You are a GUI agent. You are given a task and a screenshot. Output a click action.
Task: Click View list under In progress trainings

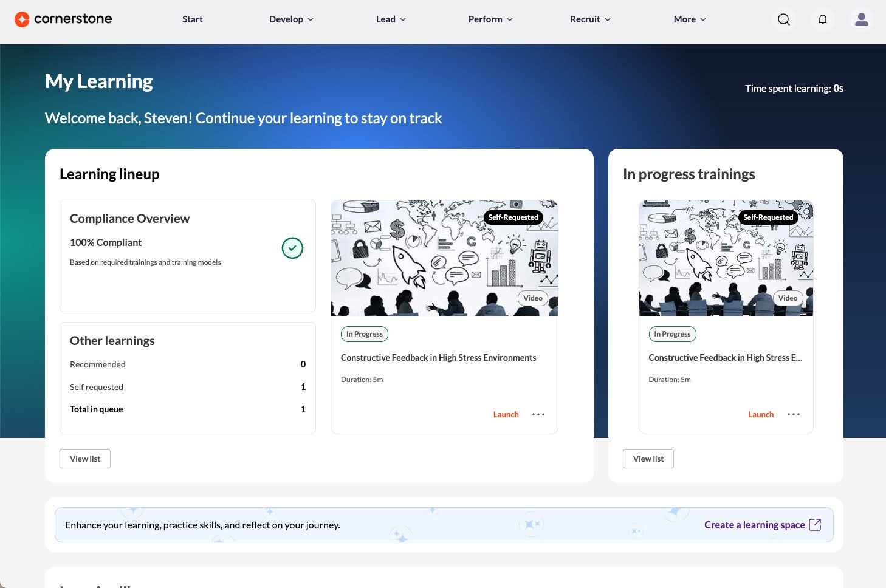click(x=648, y=459)
